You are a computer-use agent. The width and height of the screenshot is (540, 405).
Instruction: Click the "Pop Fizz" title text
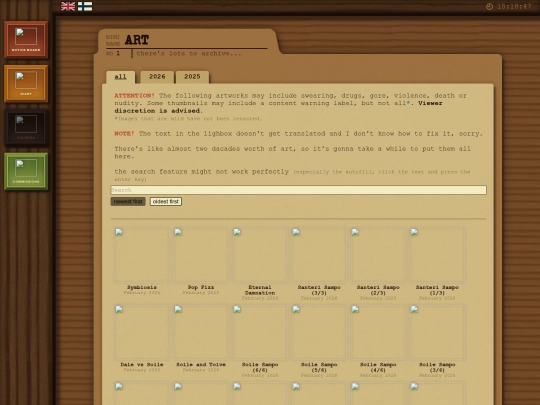(x=201, y=287)
